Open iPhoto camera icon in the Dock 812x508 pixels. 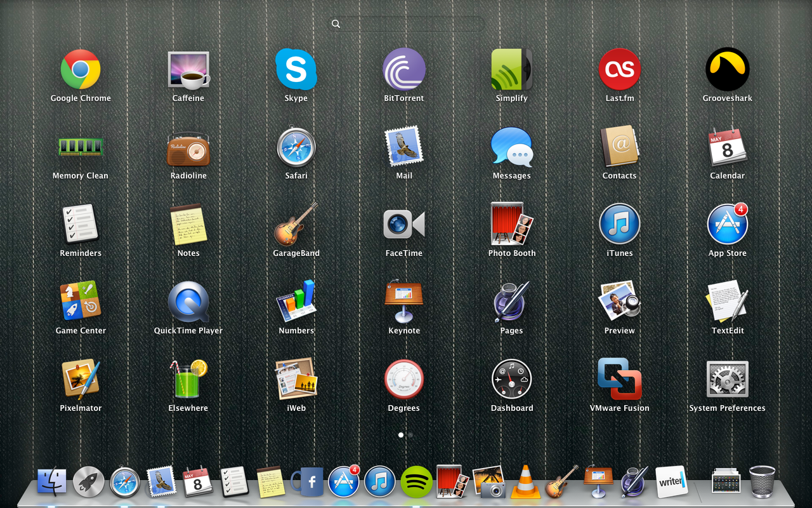point(488,482)
